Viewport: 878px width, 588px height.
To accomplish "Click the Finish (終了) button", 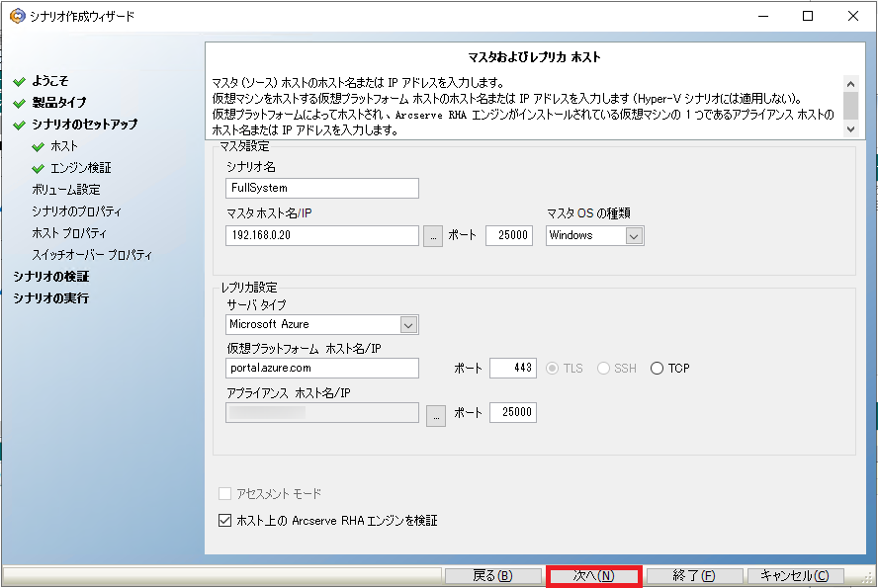I will [x=694, y=576].
